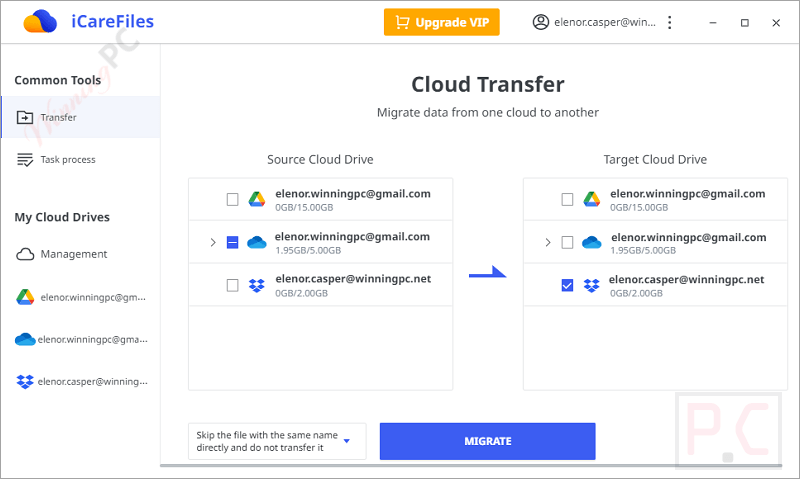The height and width of the screenshot is (479, 800).
Task: Open the user account avatar icon
Action: tap(540, 22)
